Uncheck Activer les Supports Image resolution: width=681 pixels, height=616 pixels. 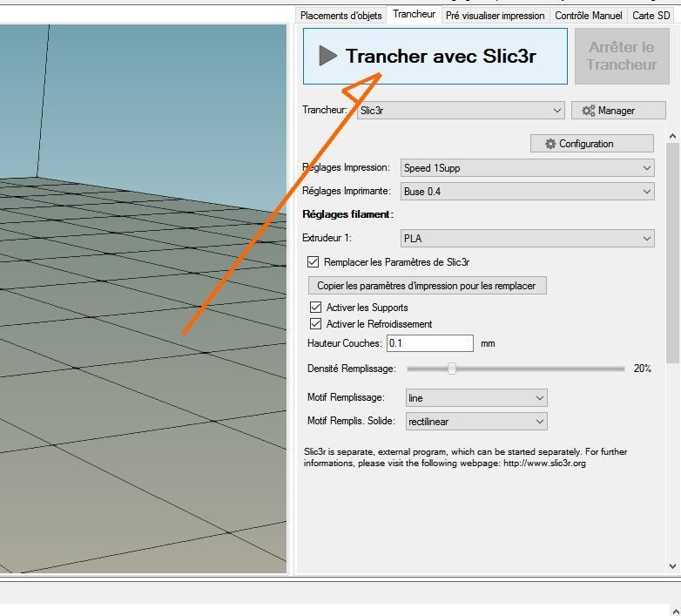coord(315,308)
